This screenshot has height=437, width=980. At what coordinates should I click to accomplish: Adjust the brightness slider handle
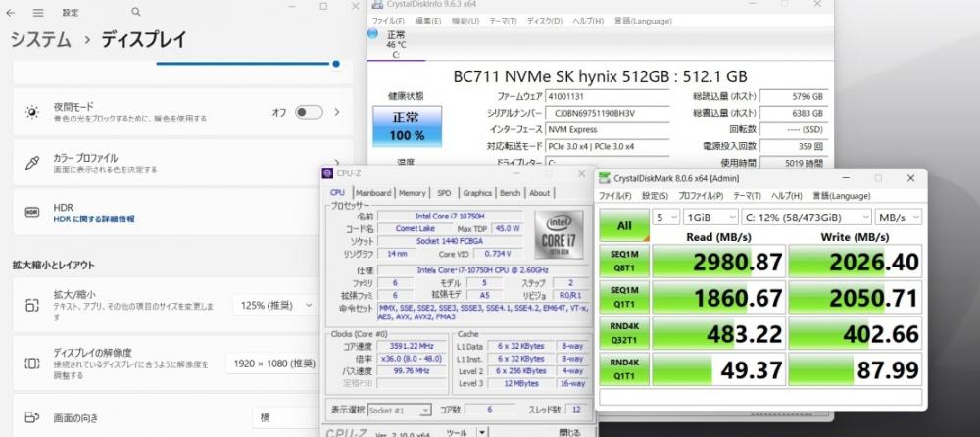[336, 63]
